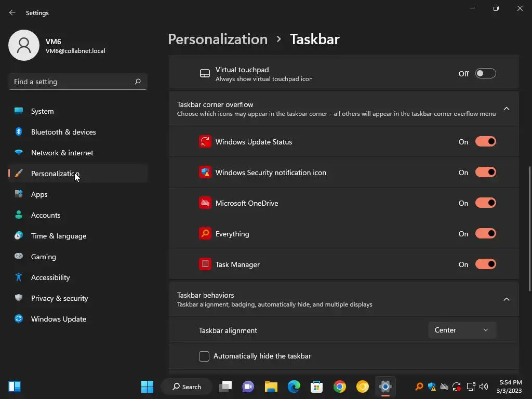532x399 pixels.
Task: Click the Virtual touchpad icon
Action: [x=205, y=74]
